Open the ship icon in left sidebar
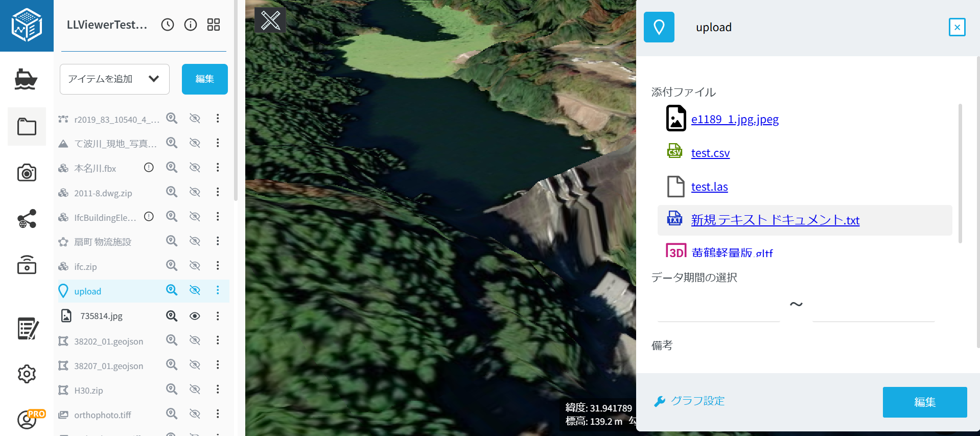This screenshot has height=436, width=980. tap(26, 79)
